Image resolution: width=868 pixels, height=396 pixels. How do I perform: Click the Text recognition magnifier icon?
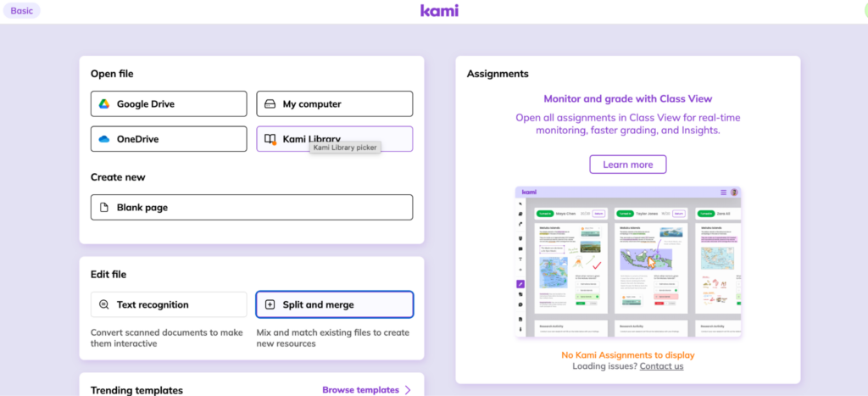(x=103, y=304)
